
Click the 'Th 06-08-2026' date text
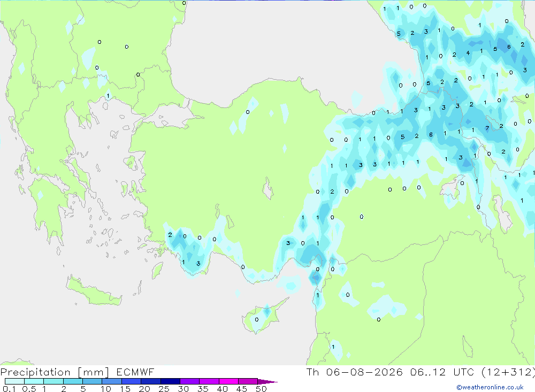pyautogui.click(x=355, y=372)
